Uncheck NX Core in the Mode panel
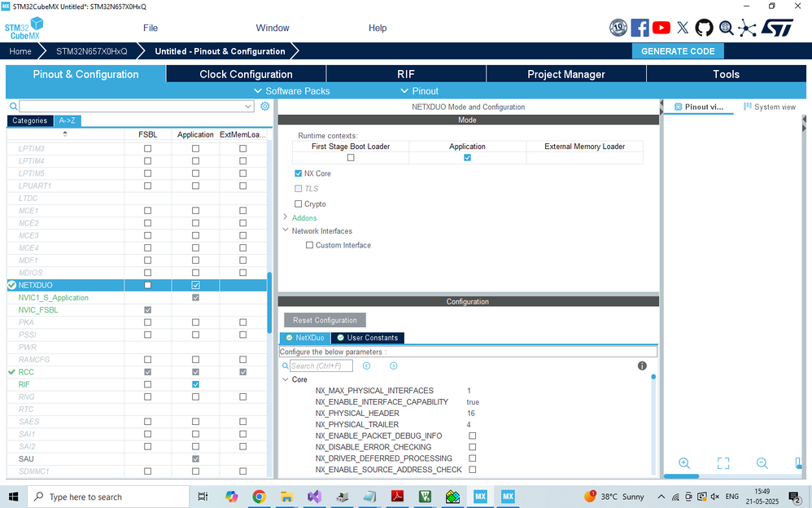The height and width of the screenshot is (508, 812). pyautogui.click(x=298, y=173)
